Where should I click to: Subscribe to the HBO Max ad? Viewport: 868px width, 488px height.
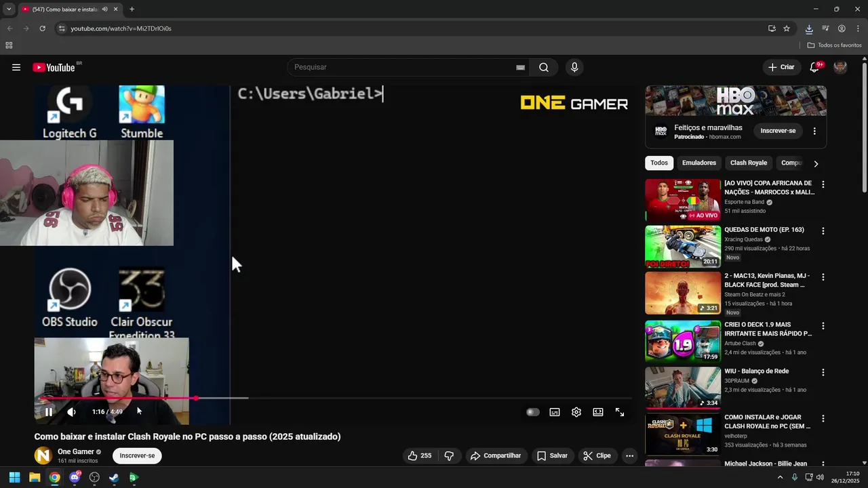(x=778, y=131)
